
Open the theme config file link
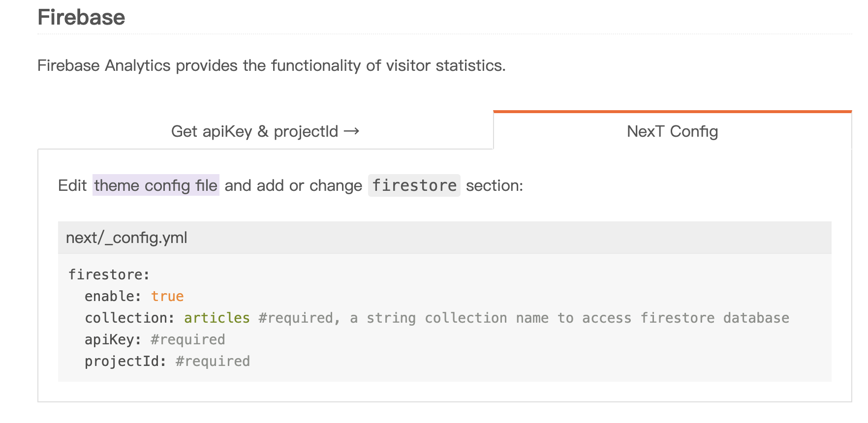pyautogui.click(x=155, y=185)
